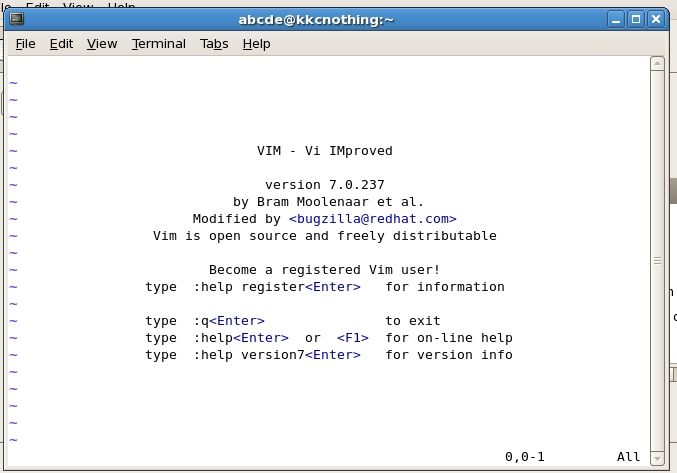
Task: Click ':help register<Enter>' text
Action: [x=277, y=287]
